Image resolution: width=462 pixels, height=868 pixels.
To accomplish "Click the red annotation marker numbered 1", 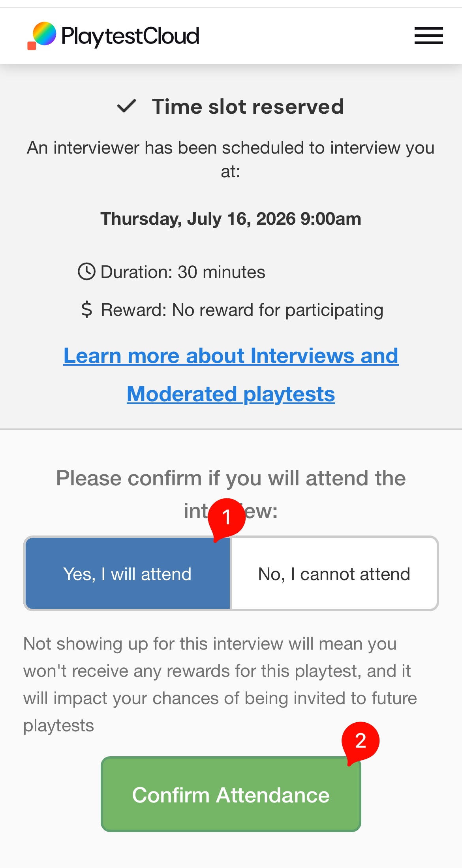I will pos(226,518).
